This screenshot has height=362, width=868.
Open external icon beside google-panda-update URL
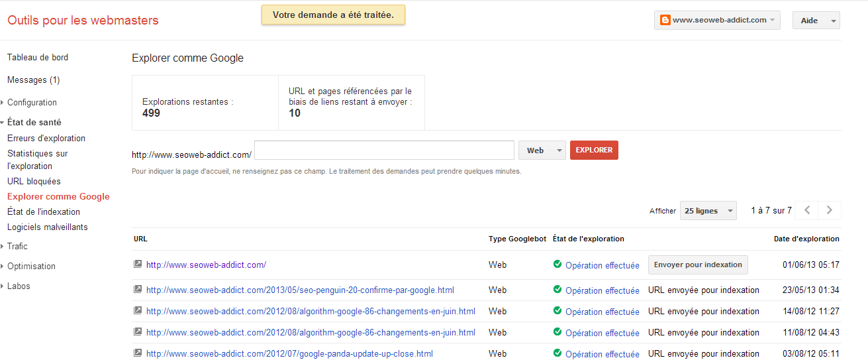(x=138, y=353)
